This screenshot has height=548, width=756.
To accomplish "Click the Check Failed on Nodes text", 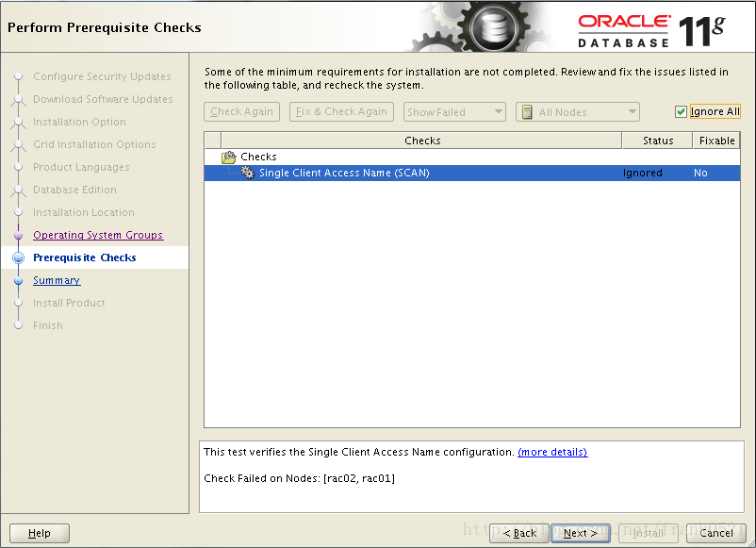I will [x=300, y=478].
